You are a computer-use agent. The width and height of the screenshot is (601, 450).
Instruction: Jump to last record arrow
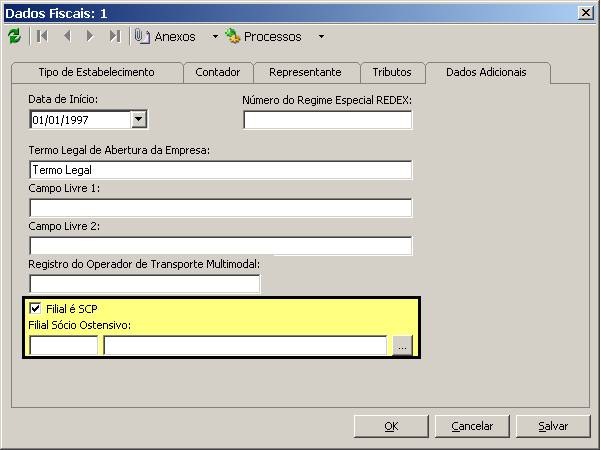[x=115, y=36]
